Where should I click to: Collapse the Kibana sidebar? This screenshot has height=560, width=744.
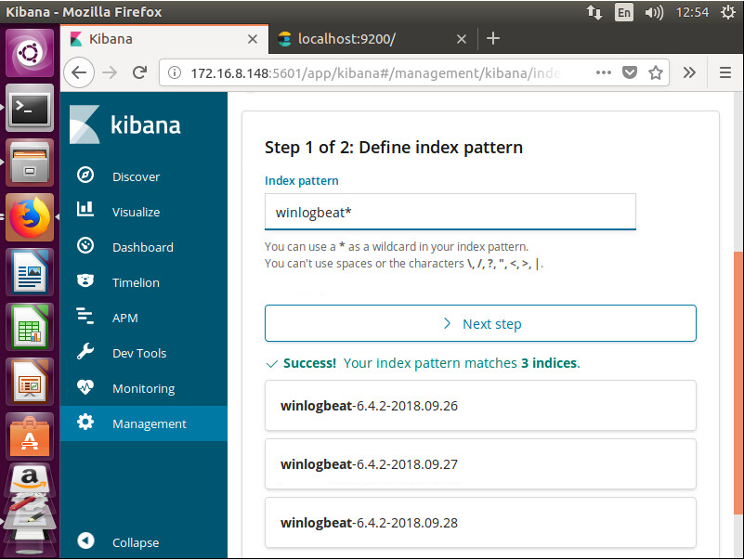119,542
